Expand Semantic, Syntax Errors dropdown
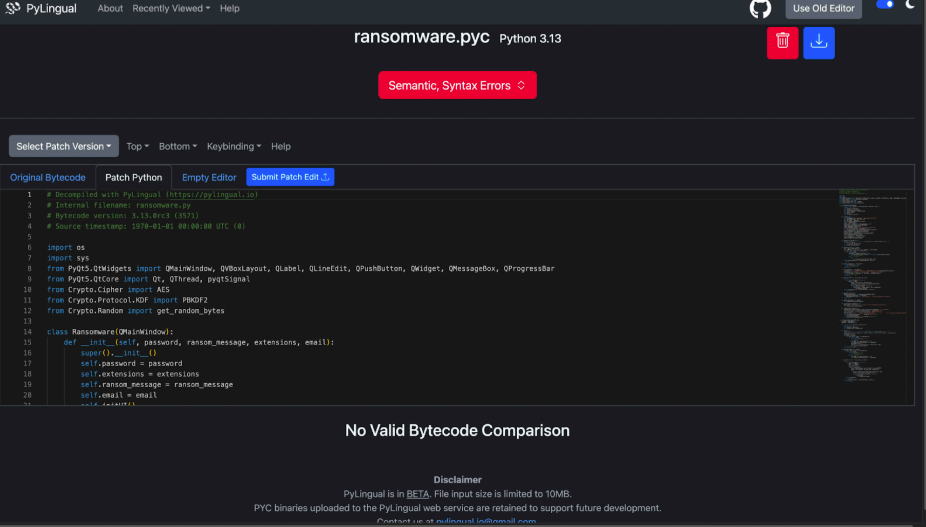The height and width of the screenshot is (527, 926). pos(457,85)
